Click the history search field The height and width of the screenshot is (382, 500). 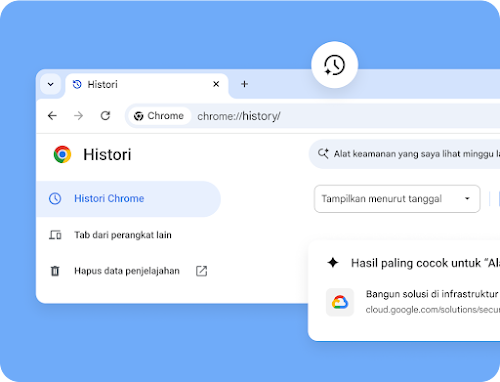(404, 154)
